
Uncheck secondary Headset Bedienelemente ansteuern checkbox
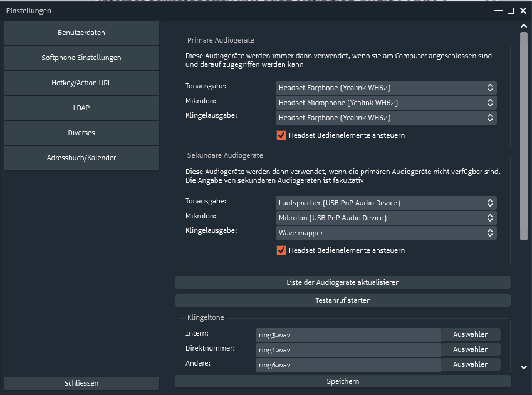coord(281,250)
